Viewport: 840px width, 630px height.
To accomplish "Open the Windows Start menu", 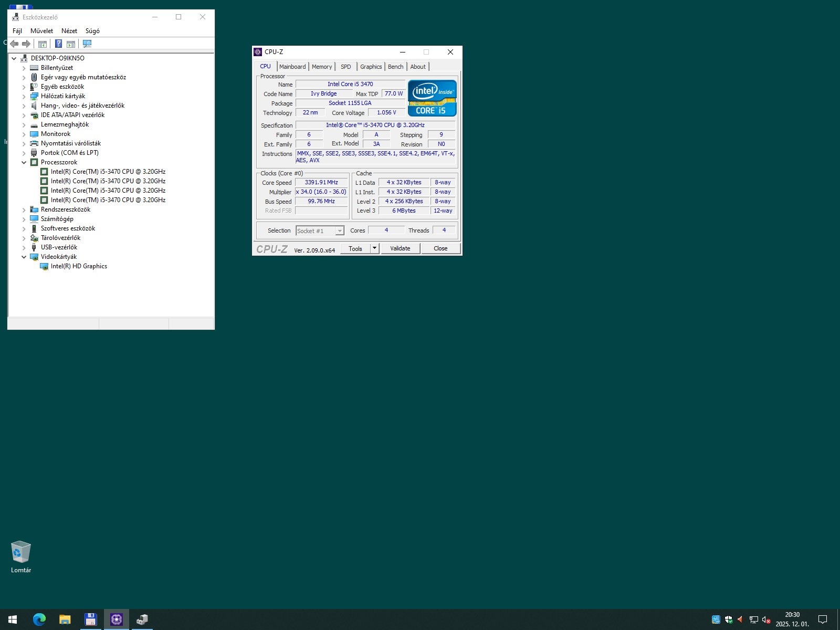I will point(13,619).
